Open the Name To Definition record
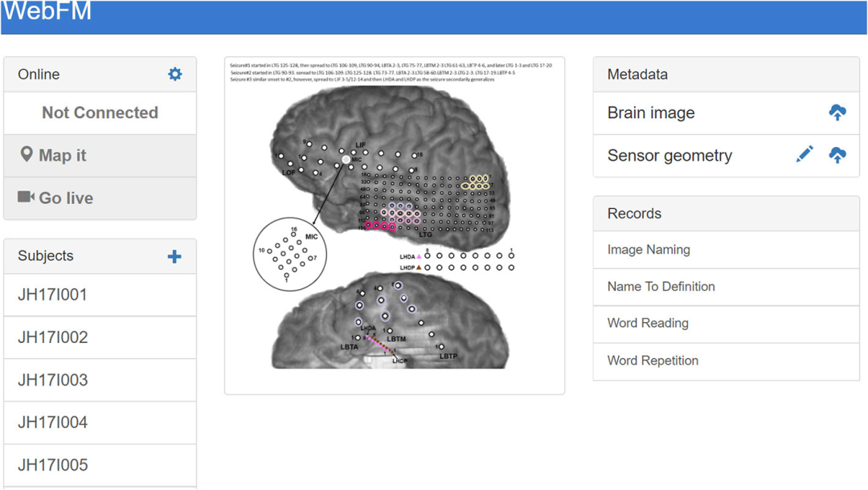868x490 pixels. 727,287
